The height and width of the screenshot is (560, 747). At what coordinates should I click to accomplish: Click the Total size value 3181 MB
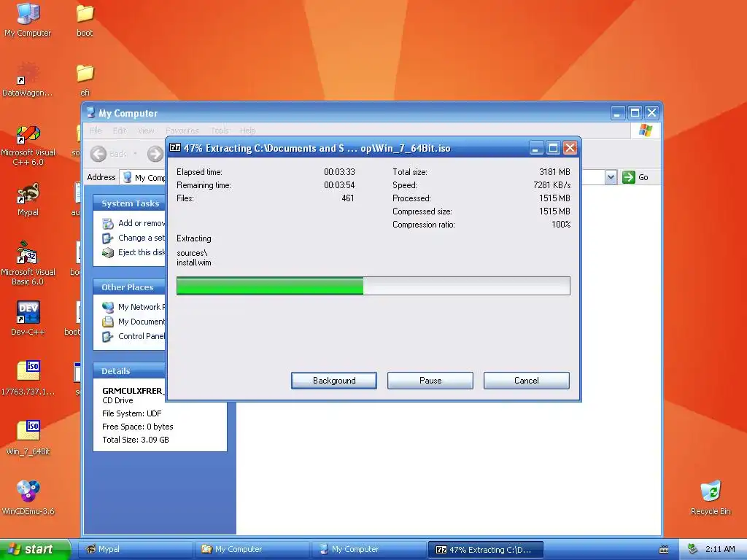554,172
